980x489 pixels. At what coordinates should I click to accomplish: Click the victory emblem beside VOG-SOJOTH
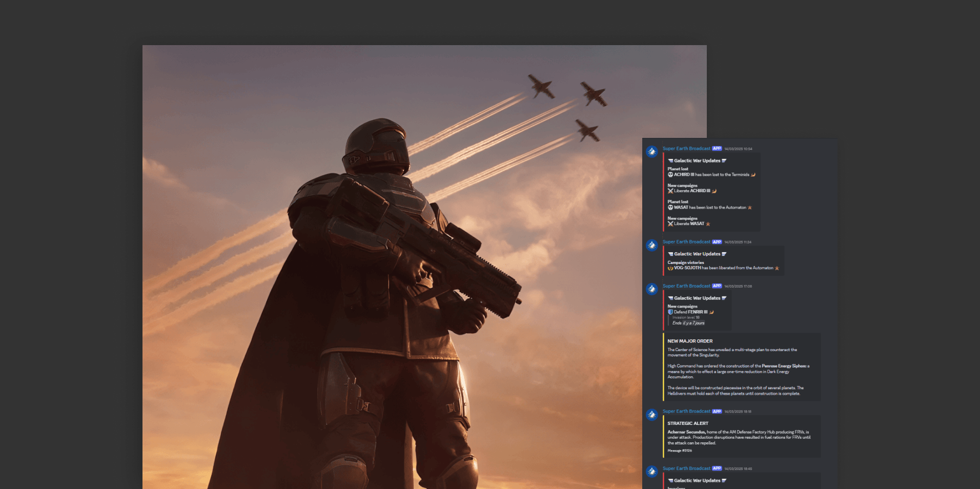[670, 268]
